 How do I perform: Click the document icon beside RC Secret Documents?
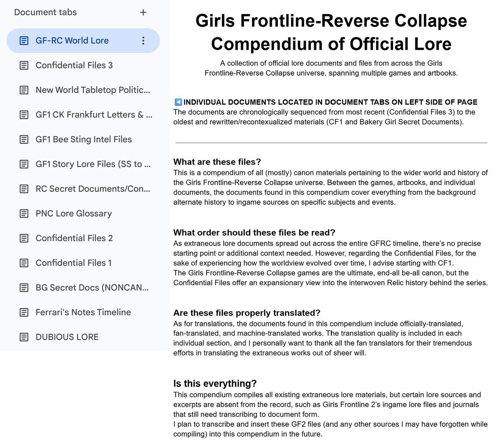coord(24,188)
